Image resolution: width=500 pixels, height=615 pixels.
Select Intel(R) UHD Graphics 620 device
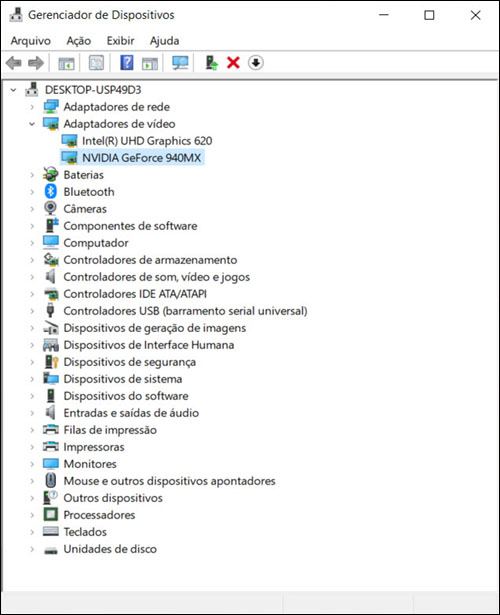pyautogui.click(x=147, y=141)
